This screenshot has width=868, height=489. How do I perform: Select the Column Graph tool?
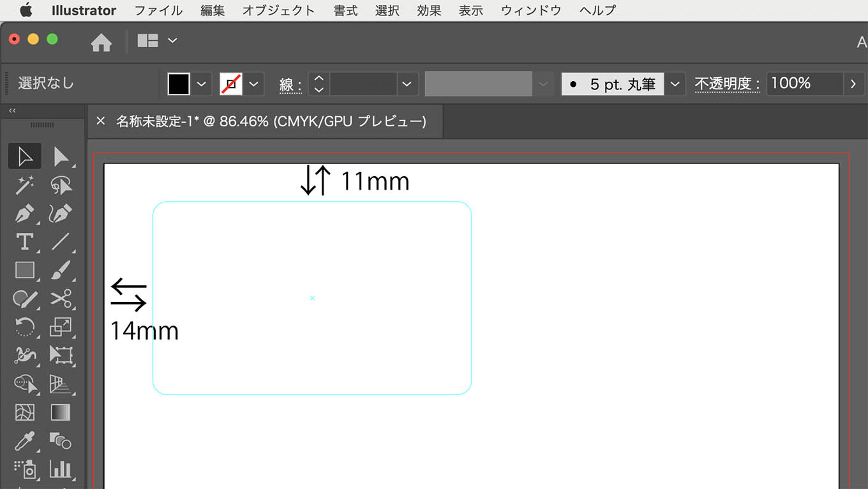[61, 469]
